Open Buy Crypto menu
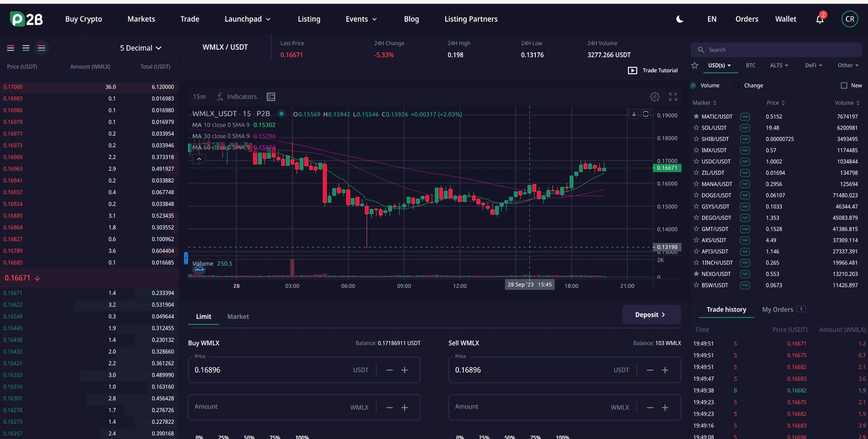 84,19
